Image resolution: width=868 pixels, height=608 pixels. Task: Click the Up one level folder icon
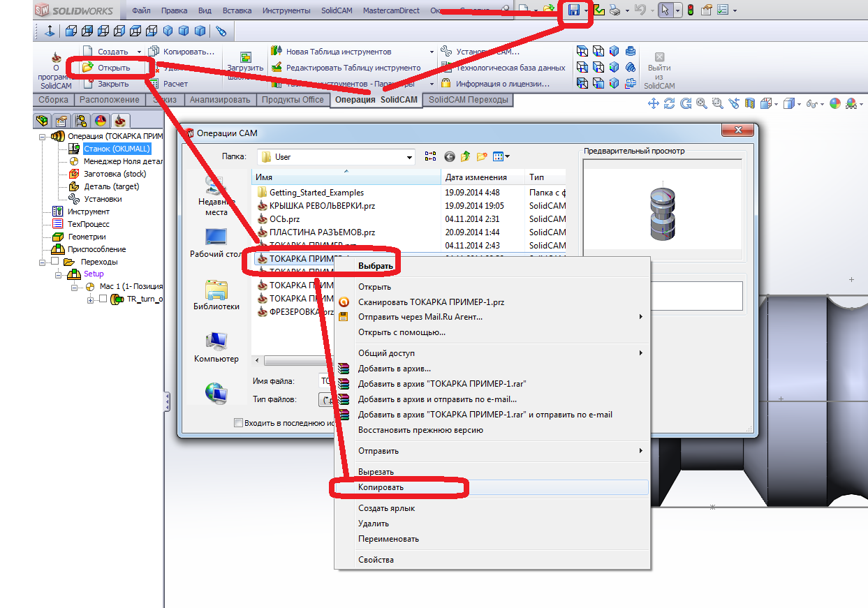coord(465,157)
